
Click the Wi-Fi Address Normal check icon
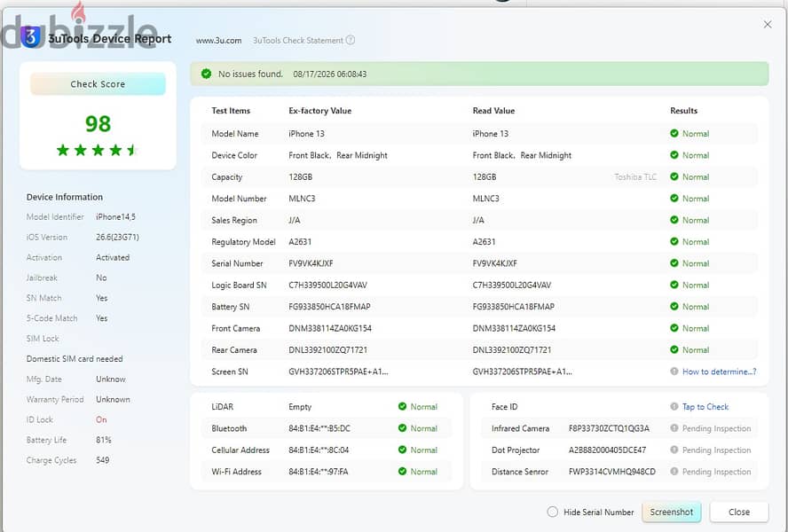point(402,471)
